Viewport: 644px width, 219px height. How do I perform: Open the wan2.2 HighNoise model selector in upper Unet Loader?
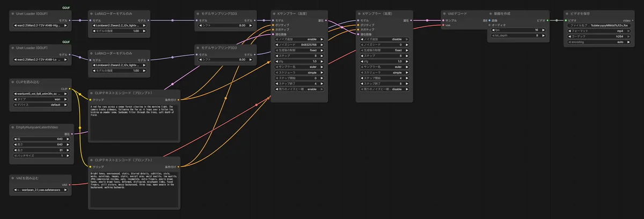click(x=41, y=25)
